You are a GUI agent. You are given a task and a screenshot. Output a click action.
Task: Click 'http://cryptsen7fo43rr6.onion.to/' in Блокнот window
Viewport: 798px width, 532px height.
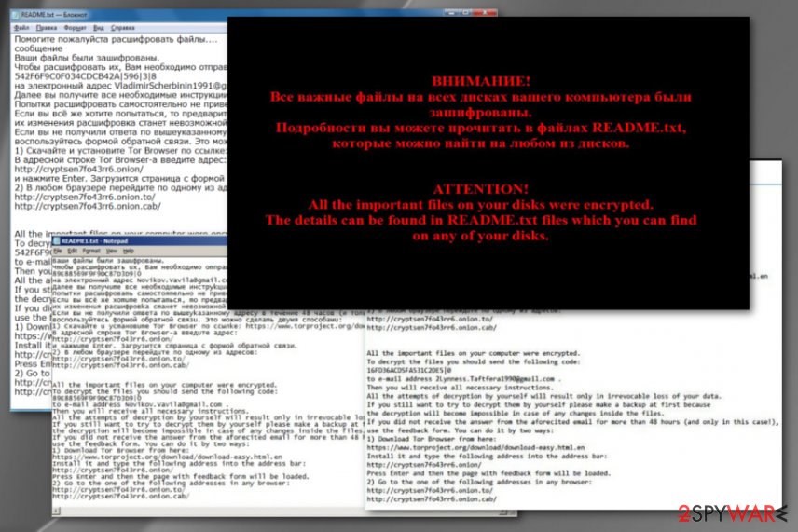click(x=85, y=198)
